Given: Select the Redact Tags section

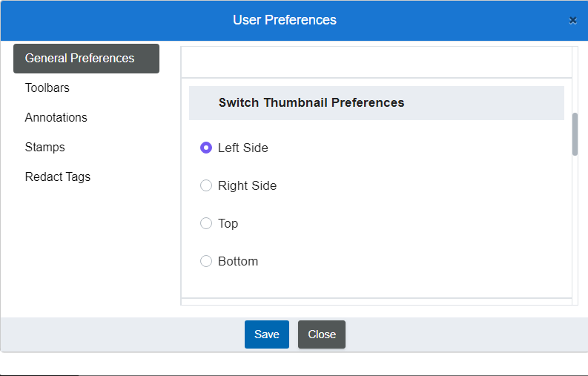Looking at the screenshot, I should (x=57, y=177).
